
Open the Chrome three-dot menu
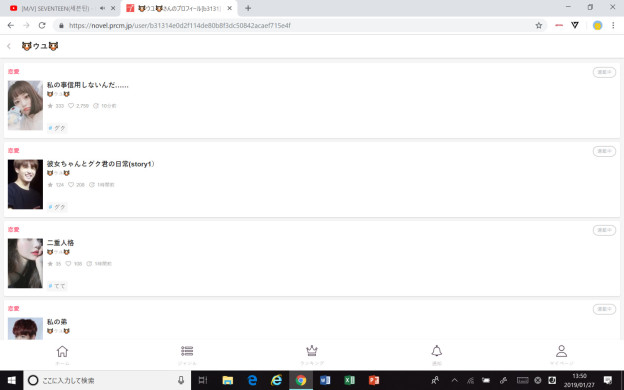tap(613, 25)
